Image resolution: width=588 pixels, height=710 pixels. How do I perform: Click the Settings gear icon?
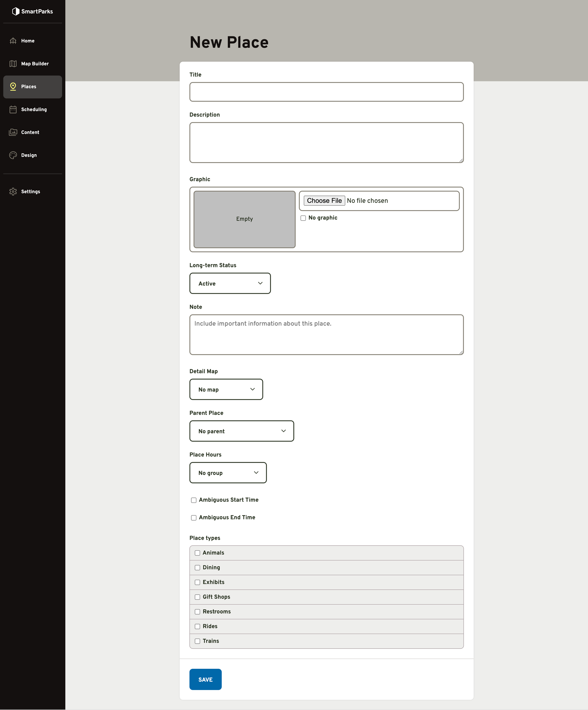(13, 192)
